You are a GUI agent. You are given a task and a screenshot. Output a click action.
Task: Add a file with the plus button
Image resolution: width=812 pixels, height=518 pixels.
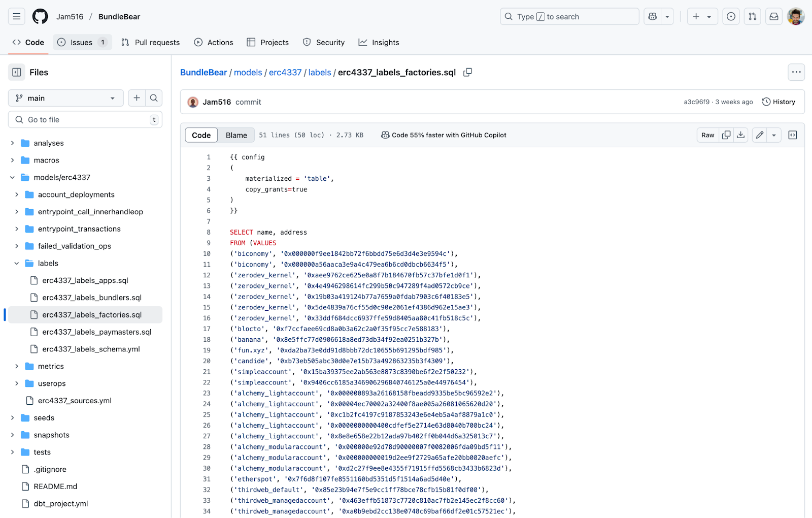pyautogui.click(x=137, y=98)
